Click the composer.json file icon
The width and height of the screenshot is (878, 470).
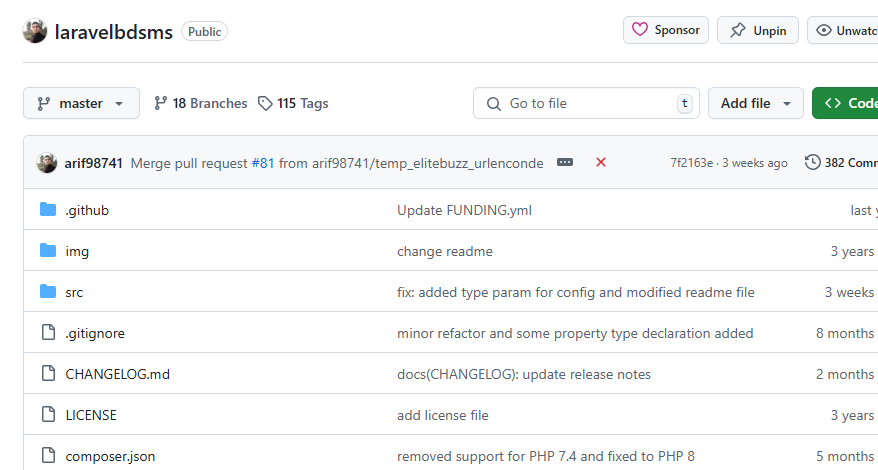49,455
